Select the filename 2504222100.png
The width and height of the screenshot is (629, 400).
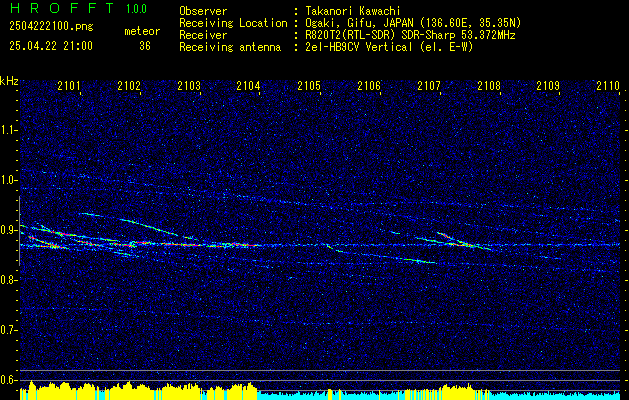51,26
